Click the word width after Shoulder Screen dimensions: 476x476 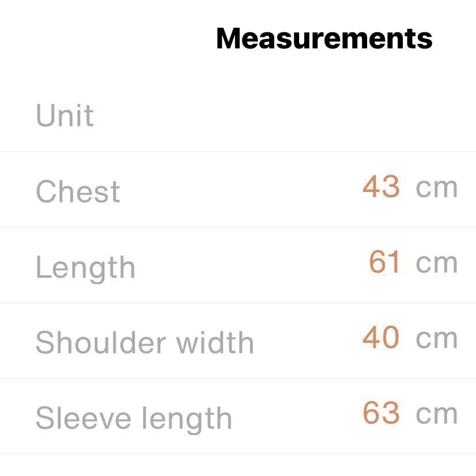click(x=215, y=343)
